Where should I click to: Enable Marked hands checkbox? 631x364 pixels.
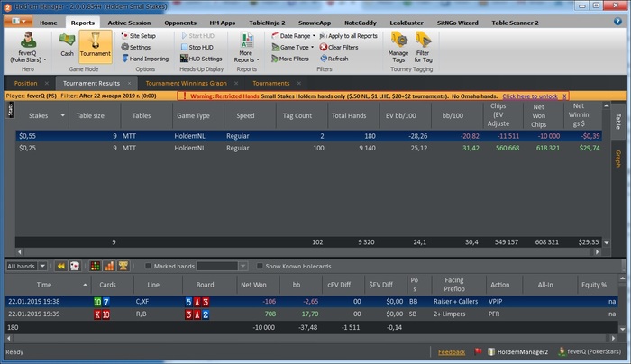pos(148,267)
